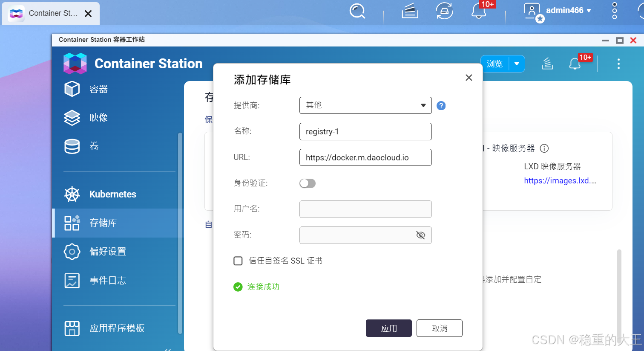Viewport: 644px width, 351px height.
Task: Click the 取消 (Cancel) button
Action: pyautogui.click(x=440, y=328)
